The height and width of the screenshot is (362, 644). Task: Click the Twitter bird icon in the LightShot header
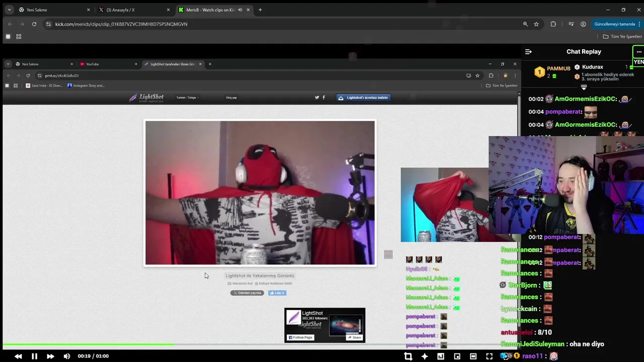point(317,98)
